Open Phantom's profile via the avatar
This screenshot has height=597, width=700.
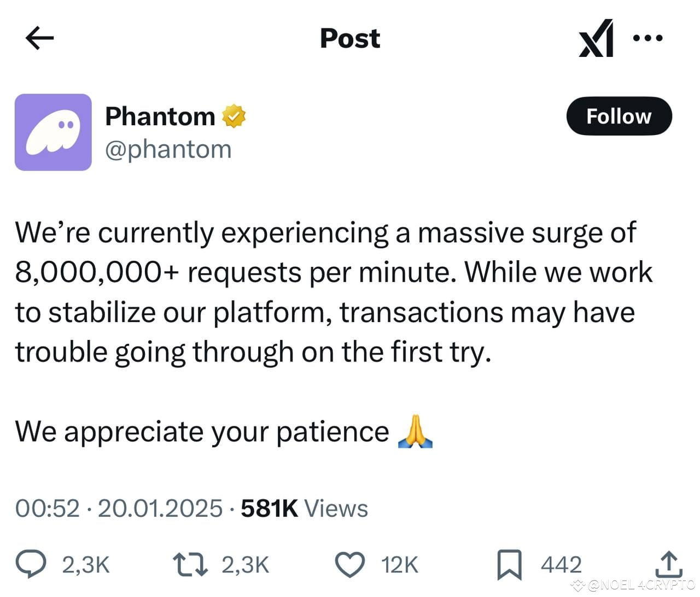tap(53, 132)
